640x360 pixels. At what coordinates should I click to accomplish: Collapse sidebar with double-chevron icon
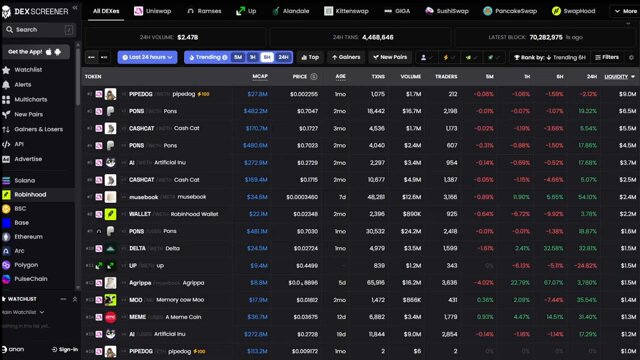click(x=75, y=7)
